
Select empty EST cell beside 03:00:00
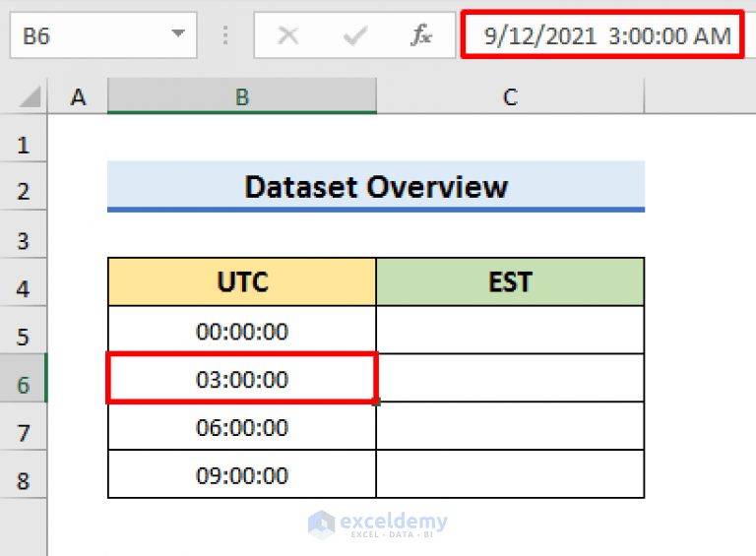point(510,378)
